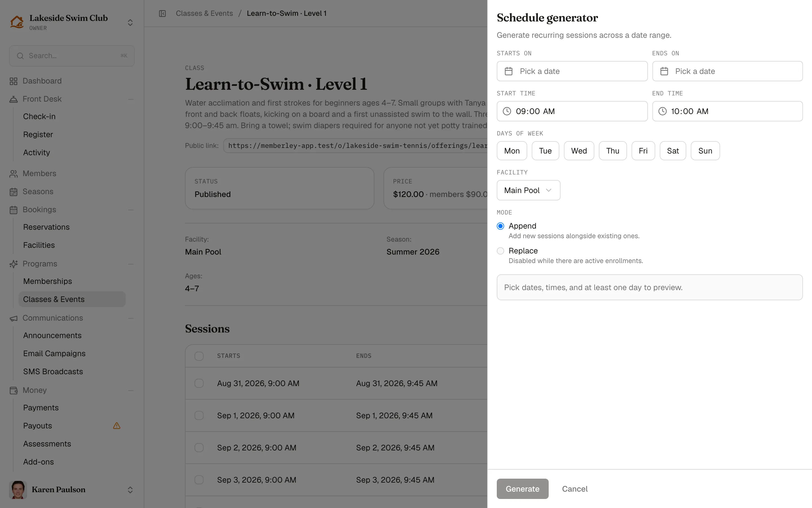Click the clock icon in End Time
The height and width of the screenshot is (508, 812).
point(662,111)
